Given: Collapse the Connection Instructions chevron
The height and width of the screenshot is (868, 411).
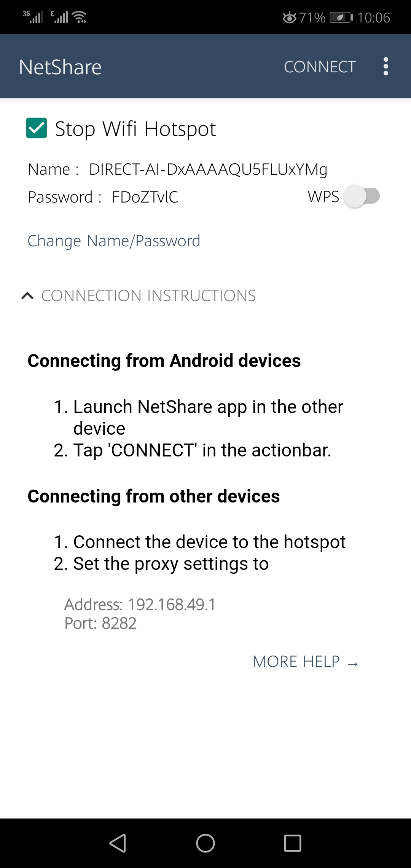Looking at the screenshot, I should (x=27, y=296).
